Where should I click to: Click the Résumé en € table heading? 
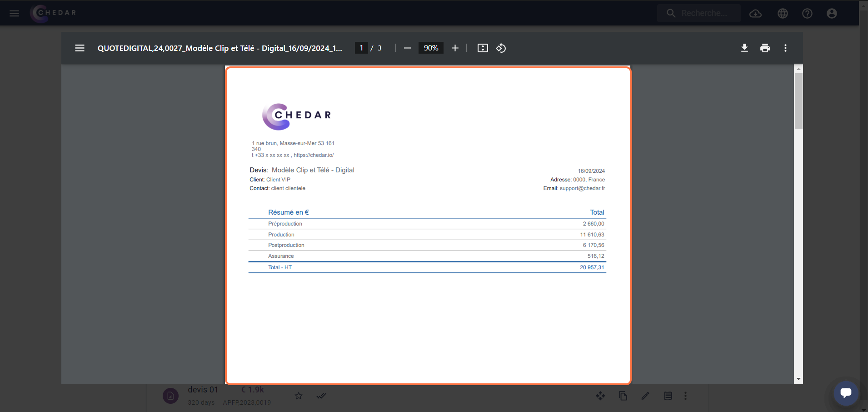click(289, 212)
